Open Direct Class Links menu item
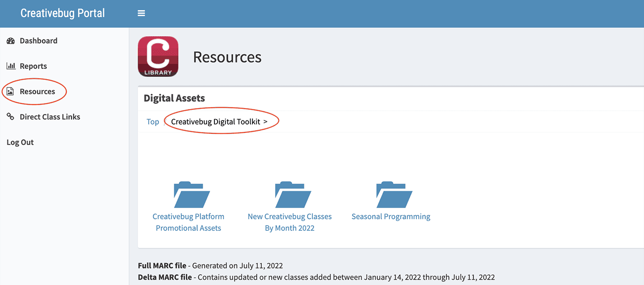This screenshot has width=644, height=285. pyautogui.click(x=50, y=117)
